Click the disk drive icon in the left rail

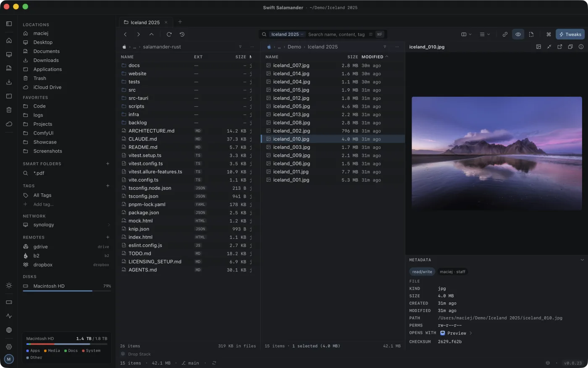pos(9,302)
